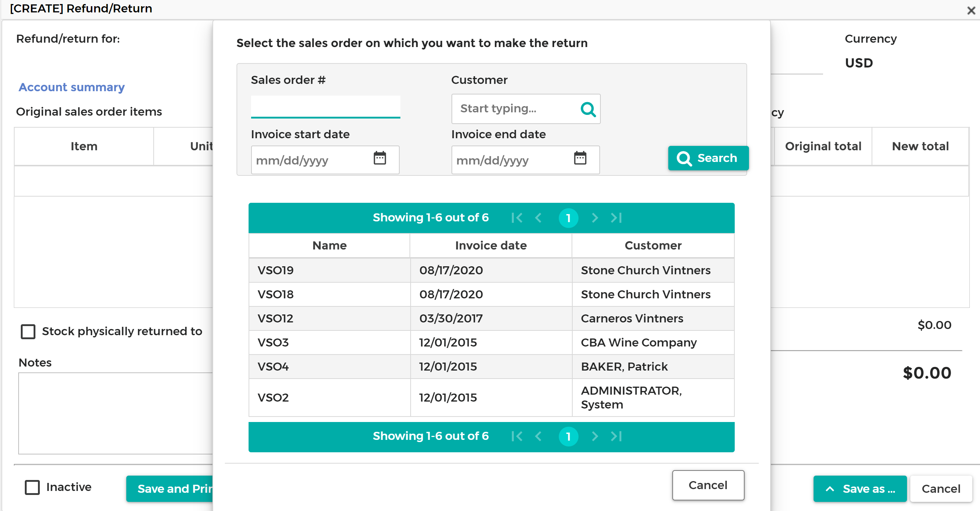Select sales order VSO2
980x511 pixels.
492,398
